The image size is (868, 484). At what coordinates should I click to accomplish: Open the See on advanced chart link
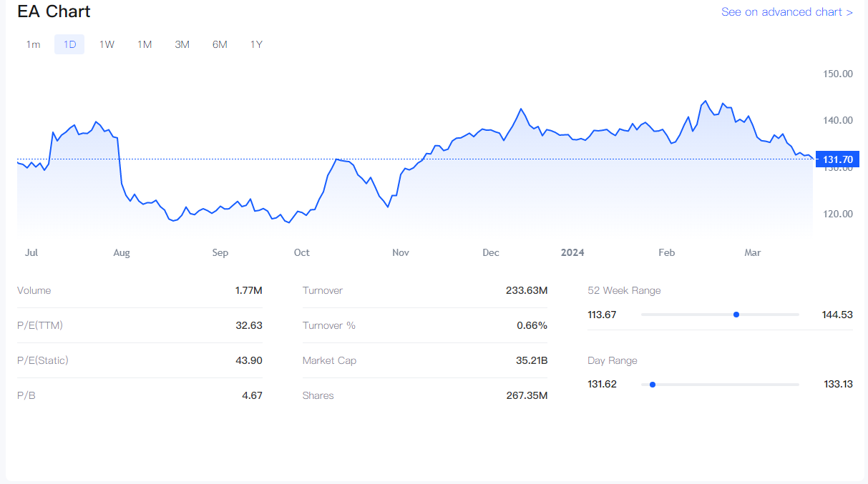(x=786, y=12)
